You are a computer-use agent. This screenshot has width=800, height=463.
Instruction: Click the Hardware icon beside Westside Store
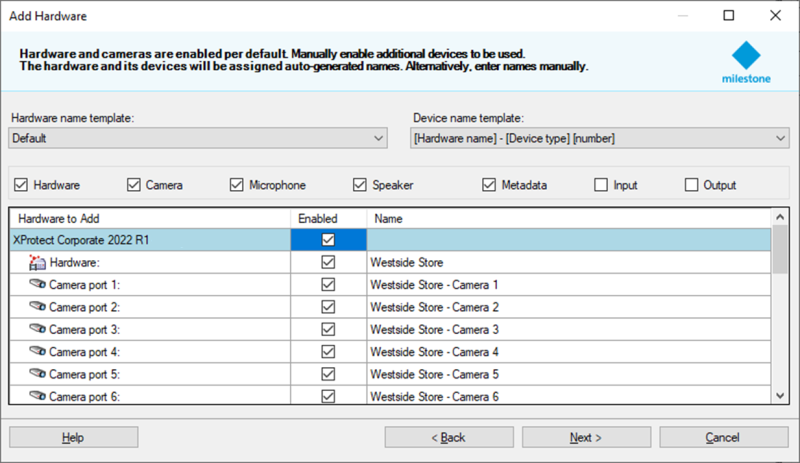(37, 262)
